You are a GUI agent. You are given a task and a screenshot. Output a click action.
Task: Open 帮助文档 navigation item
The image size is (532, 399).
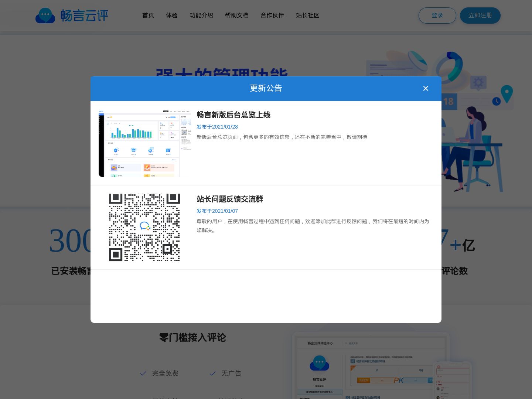pyautogui.click(x=237, y=15)
